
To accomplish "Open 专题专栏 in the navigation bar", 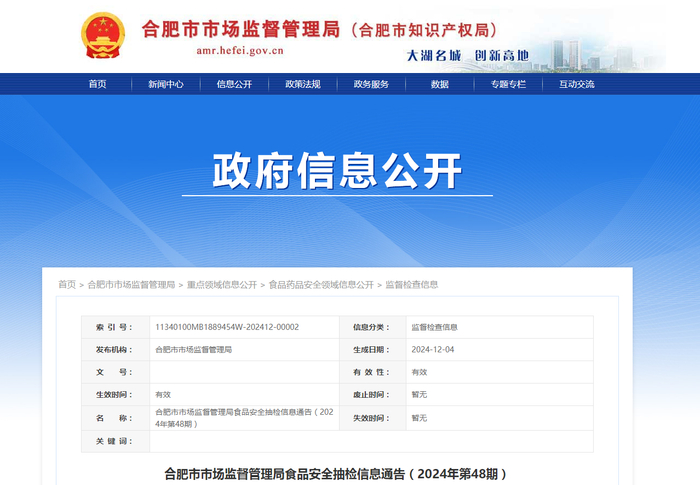I will tap(508, 84).
